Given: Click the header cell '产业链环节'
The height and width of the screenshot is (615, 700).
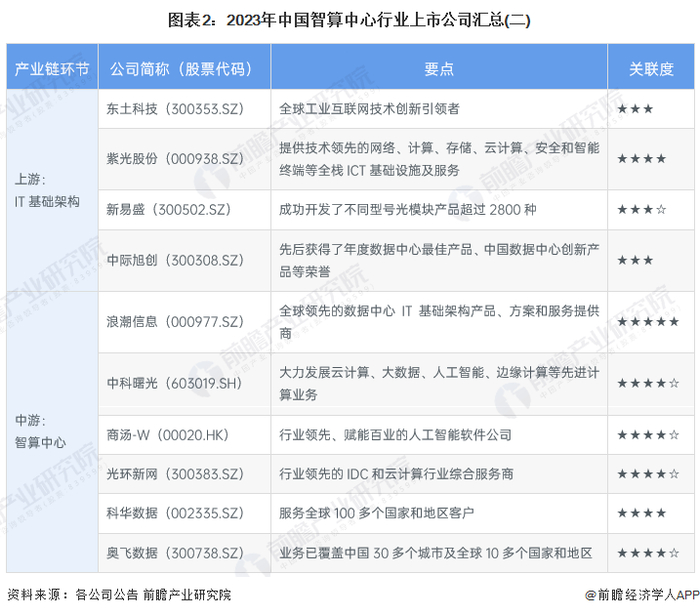Looking at the screenshot, I should pos(52,68).
